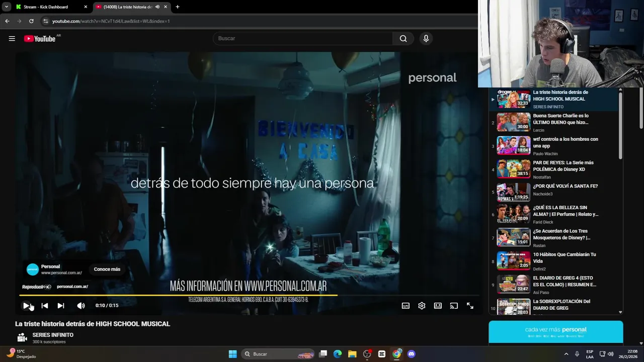Click the play button in the video player
The width and height of the screenshot is (644, 362).
pyautogui.click(x=26, y=305)
